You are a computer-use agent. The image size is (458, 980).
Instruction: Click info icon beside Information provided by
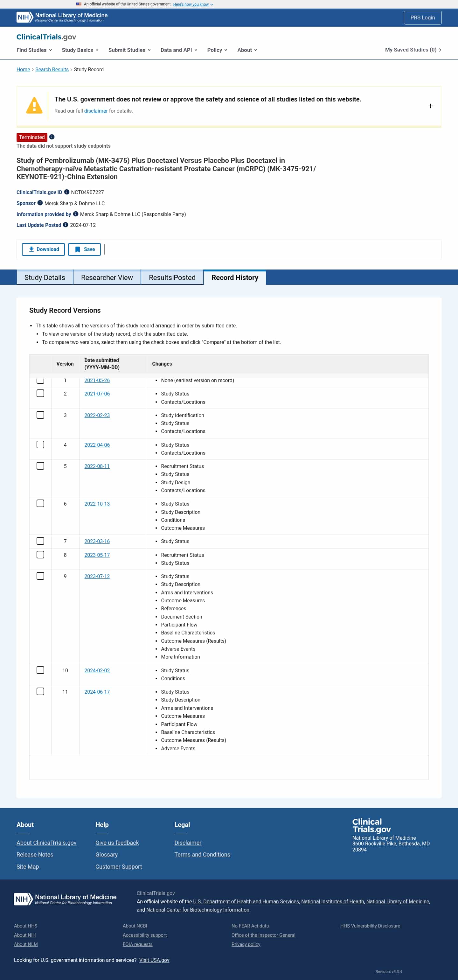pyautogui.click(x=76, y=214)
